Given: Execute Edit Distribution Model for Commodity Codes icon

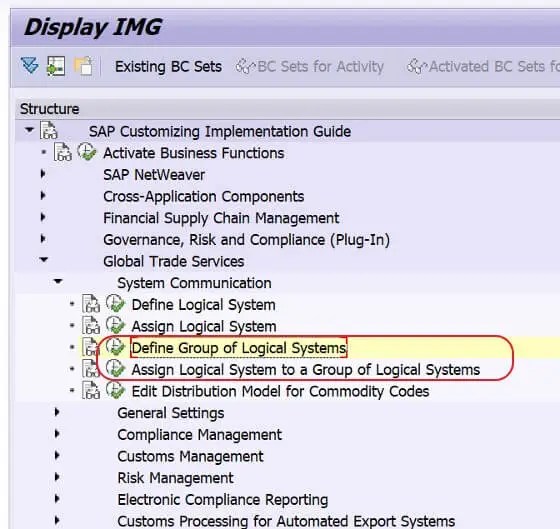Looking at the screenshot, I should pos(115,391).
